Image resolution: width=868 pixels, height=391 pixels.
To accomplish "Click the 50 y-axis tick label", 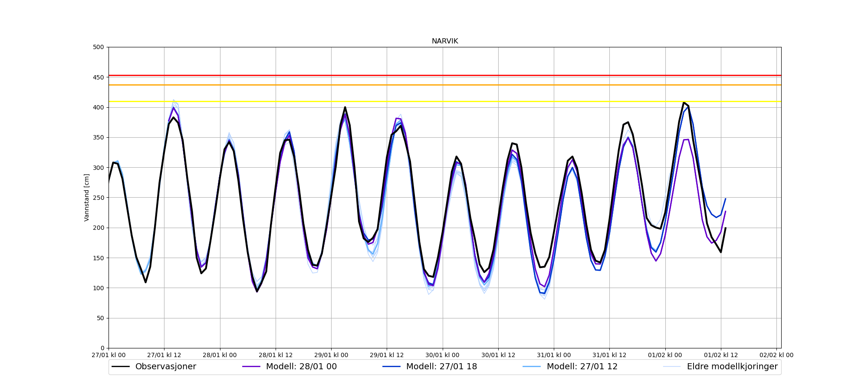I will [100, 318].
